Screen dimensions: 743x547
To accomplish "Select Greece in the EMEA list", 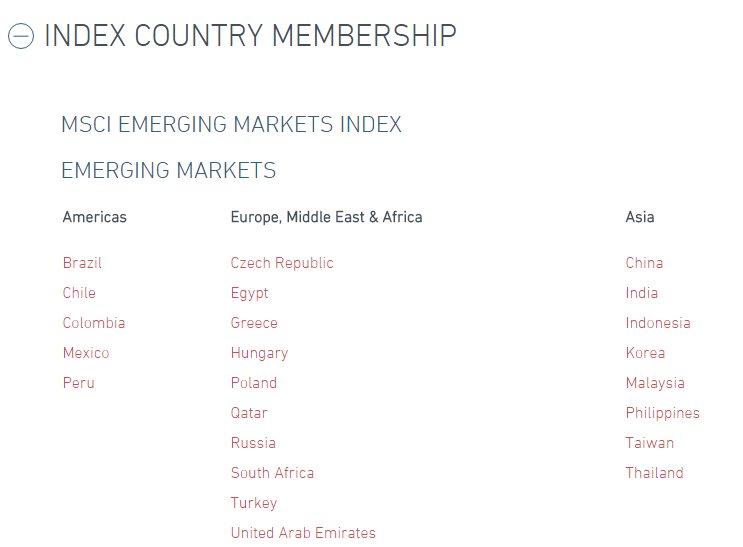I will point(254,323).
